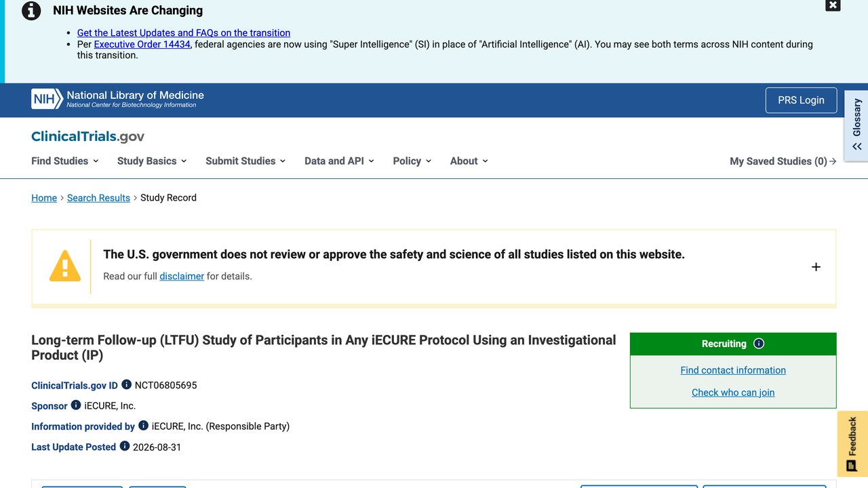The width and height of the screenshot is (868, 488).
Task: Go to My Saved Studies
Action: click(x=783, y=161)
